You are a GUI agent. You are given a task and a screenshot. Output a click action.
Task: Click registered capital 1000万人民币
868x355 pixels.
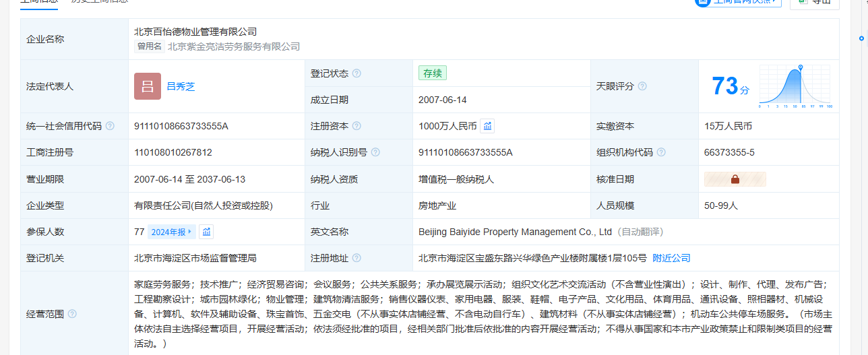point(447,126)
